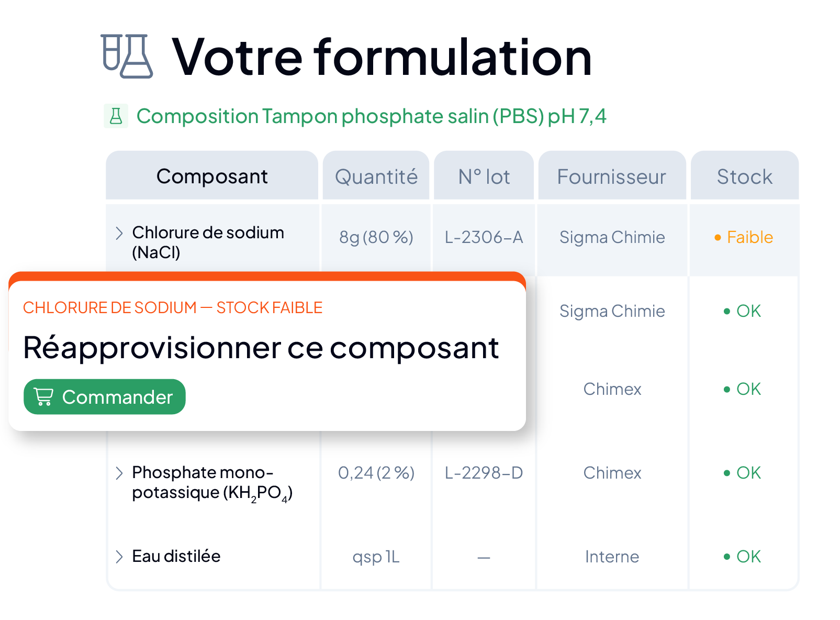Image resolution: width=840 pixels, height=620 pixels.
Task: Sort by the Composant column header
Action: tap(212, 176)
